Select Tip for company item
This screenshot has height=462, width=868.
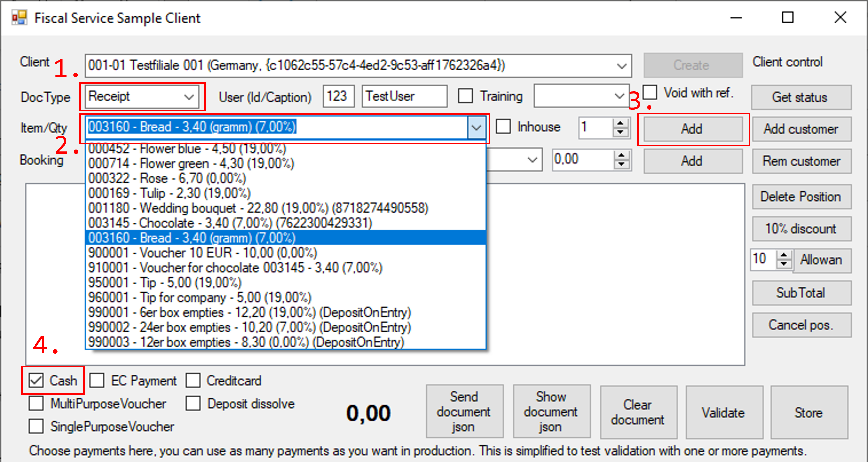click(x=286, y=297)
